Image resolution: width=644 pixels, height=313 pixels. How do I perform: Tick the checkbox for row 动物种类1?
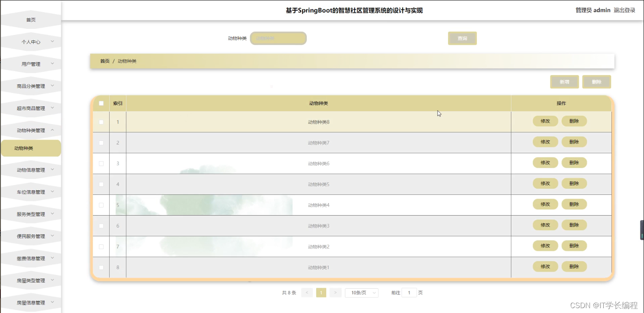click(x=101, y=268)
